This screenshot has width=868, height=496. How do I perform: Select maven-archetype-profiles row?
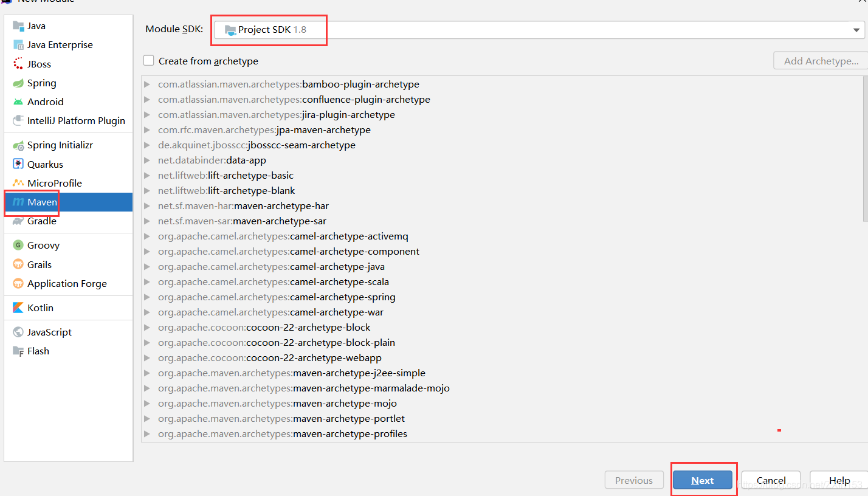coord(502,434)
